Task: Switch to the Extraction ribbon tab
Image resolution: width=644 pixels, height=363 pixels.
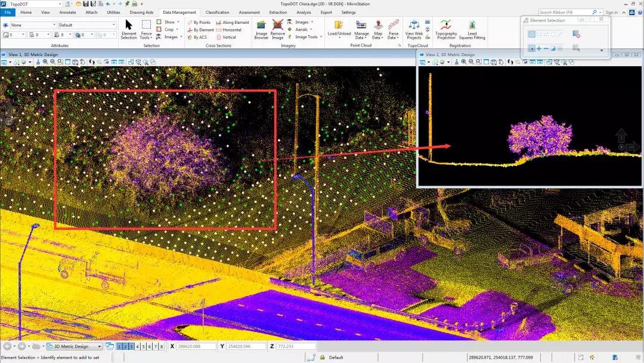Action: 278,13
